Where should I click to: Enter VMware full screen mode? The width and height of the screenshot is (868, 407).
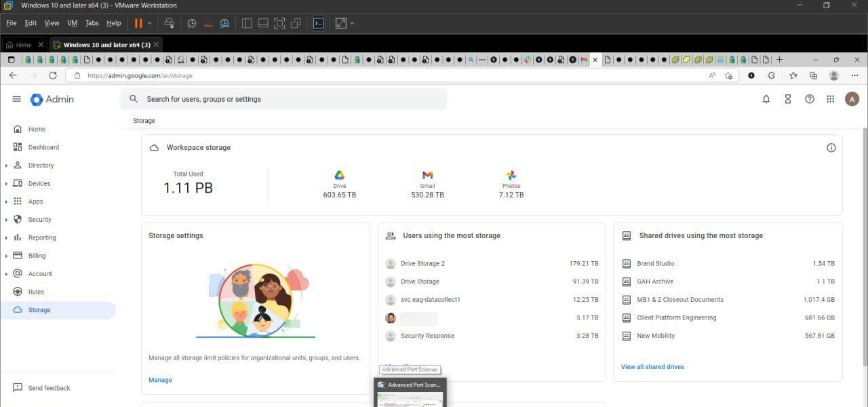point(279,23)
